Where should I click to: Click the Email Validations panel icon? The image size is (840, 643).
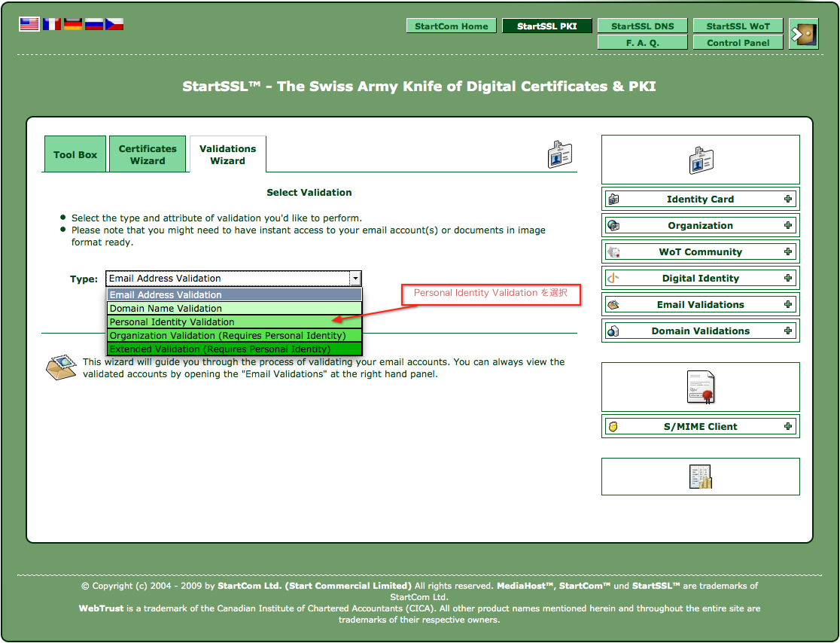point(613,304)
